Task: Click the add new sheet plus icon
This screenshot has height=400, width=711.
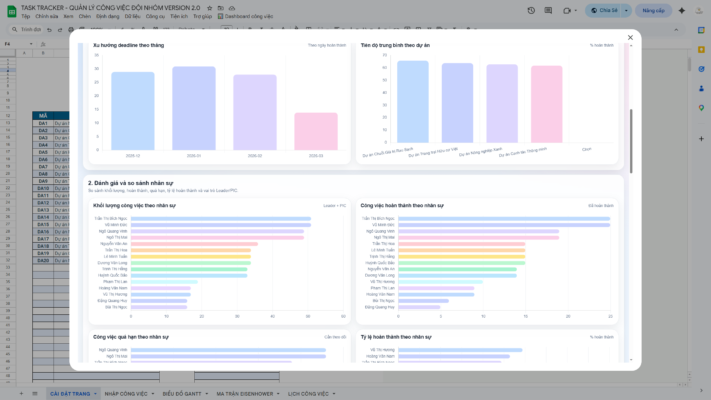Action: 21,394
